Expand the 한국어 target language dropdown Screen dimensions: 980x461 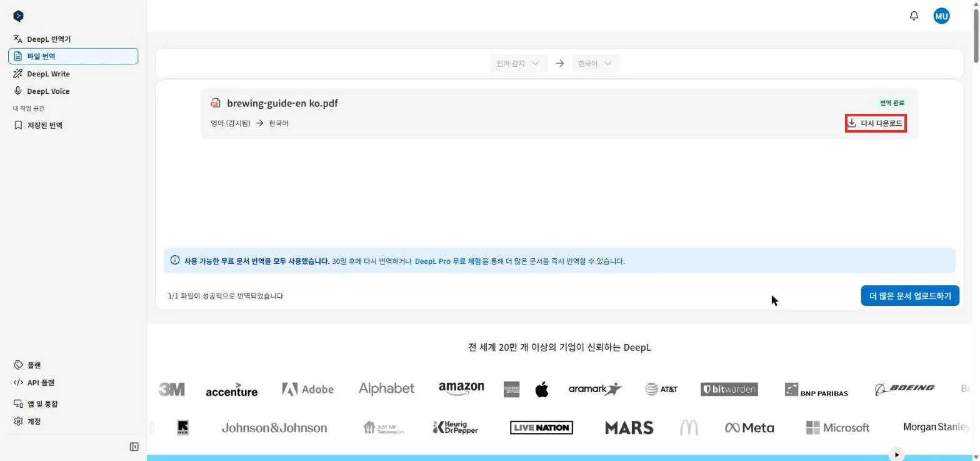(596, 64)
